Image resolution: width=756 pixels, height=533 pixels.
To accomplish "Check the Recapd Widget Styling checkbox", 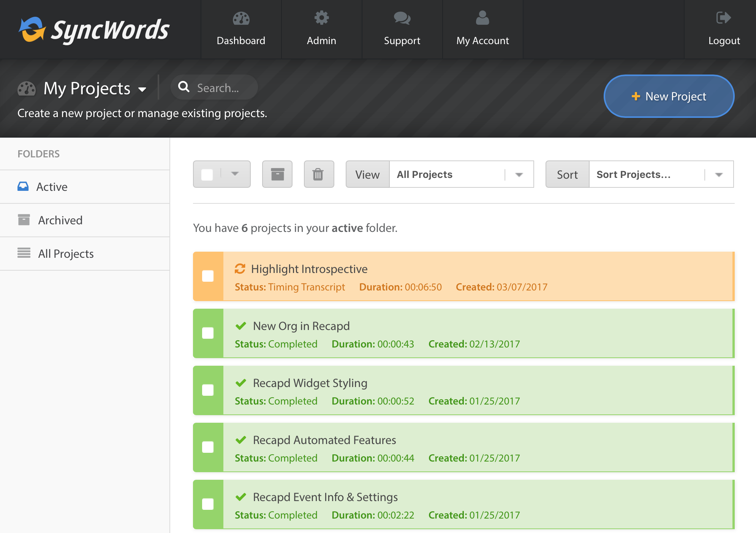I will [208, 390].
